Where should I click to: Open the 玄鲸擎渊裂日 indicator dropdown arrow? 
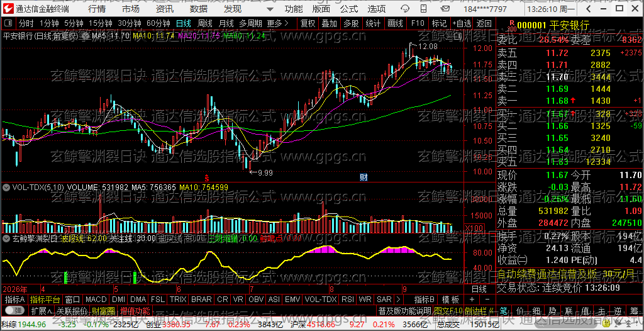(6, 238)
